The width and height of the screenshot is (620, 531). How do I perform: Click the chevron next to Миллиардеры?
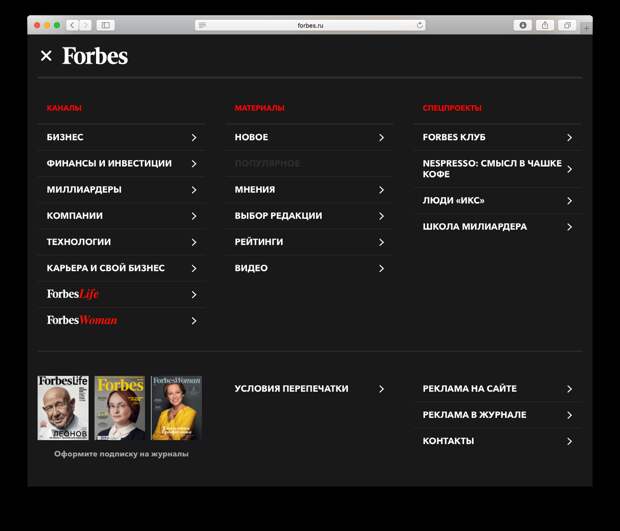point(194,190)
